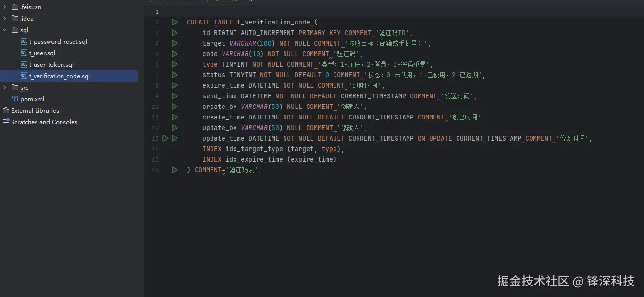Open t_user_token.sql in the project tree
The width and height of the screenshot is (644, 297).
pos(51,65)
